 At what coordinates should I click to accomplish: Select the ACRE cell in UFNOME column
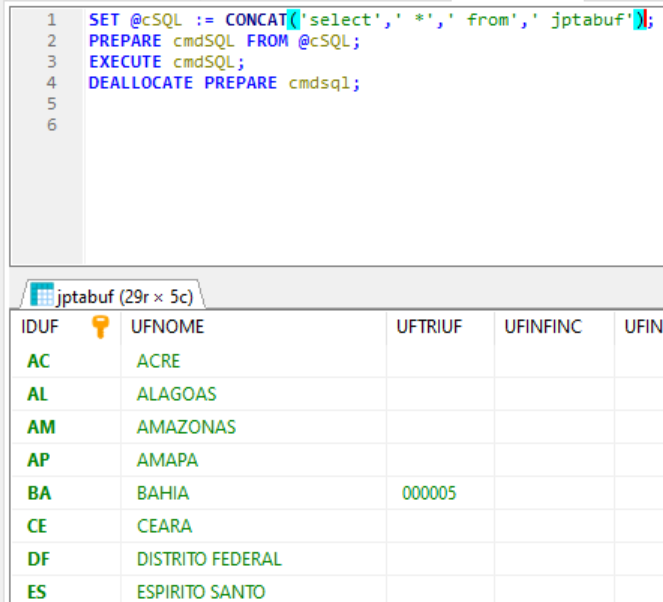158,361
